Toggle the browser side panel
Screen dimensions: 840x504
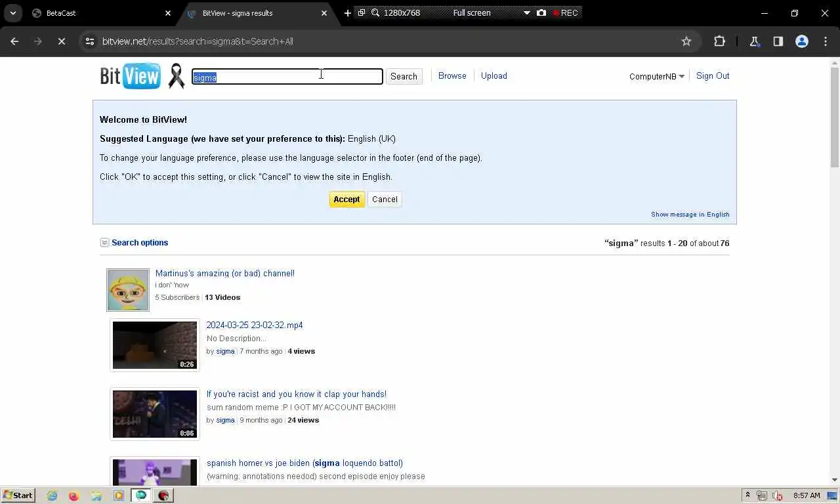pyautogui.click(x=778, y=41)
